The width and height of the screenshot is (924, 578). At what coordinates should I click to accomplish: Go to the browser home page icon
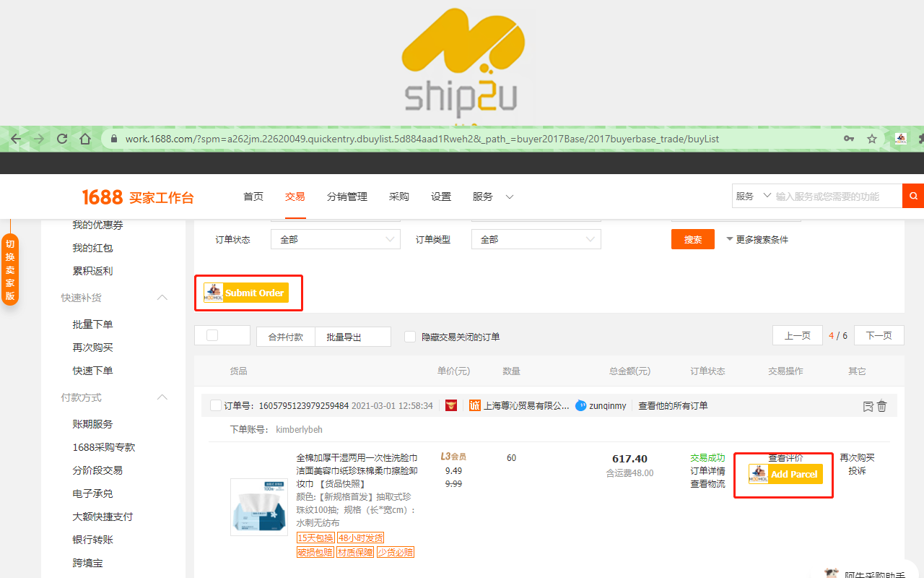(x=85, y=139)
